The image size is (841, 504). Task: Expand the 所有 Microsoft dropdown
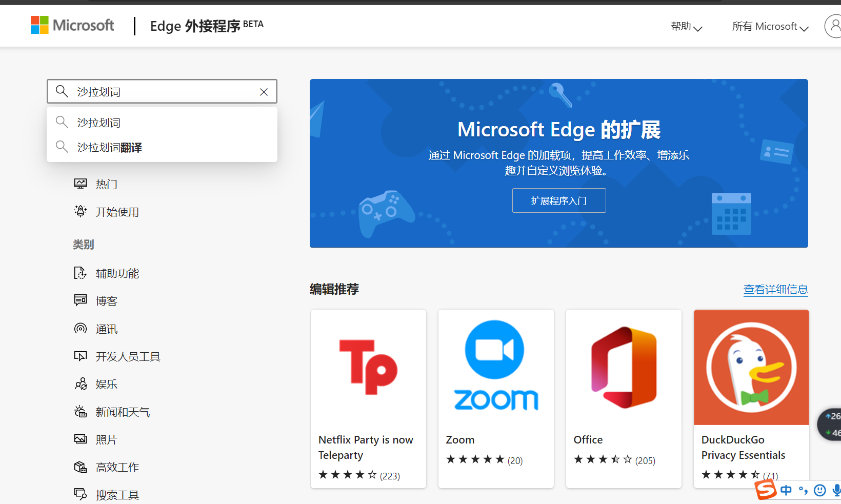[770, 27]
